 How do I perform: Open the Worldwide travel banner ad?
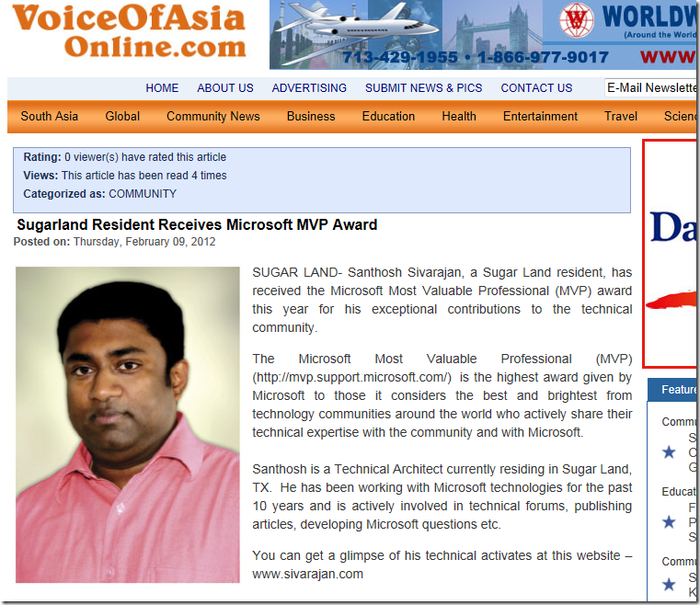click(483, 34)
